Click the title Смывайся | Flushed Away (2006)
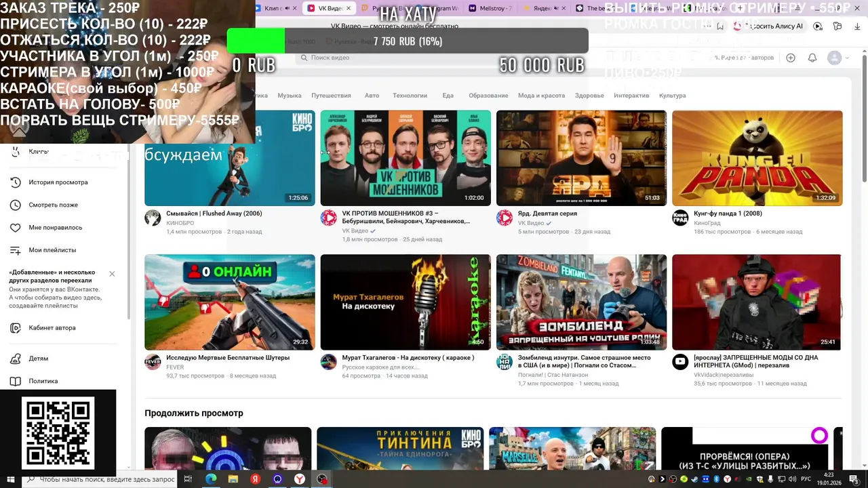Image resolution: width=868 pixels, height=488 pixels. [x=214, y=213]
